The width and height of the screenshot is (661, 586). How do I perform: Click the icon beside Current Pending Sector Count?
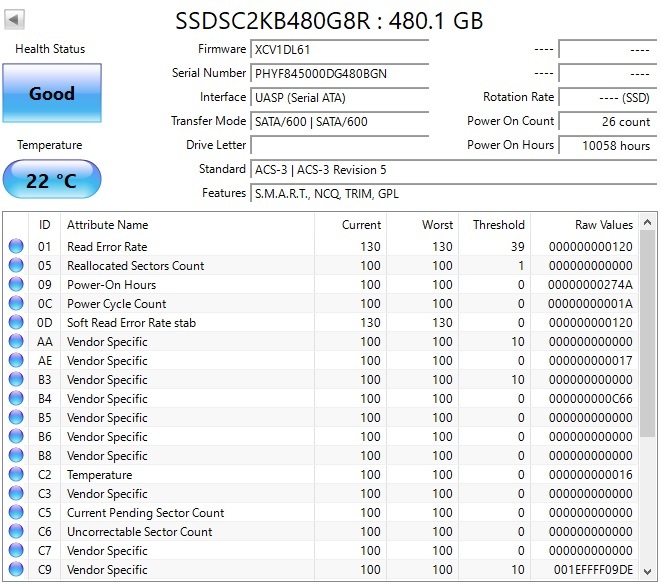tap(16, 513)
